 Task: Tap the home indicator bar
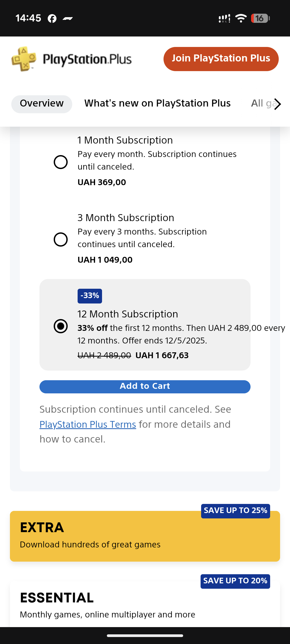point(145,636)
